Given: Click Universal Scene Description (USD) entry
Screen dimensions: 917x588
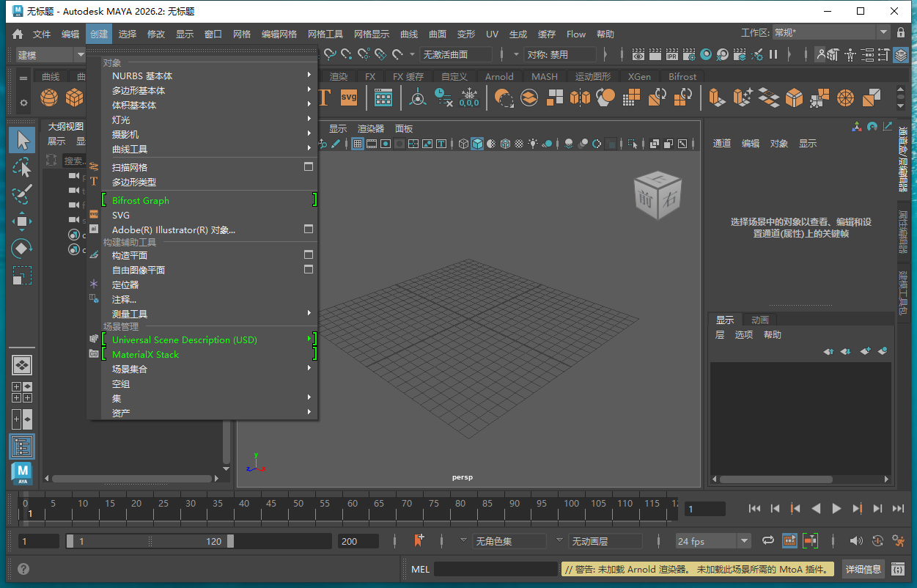Looking at the screenshot, I should click(x=184, y=339).
